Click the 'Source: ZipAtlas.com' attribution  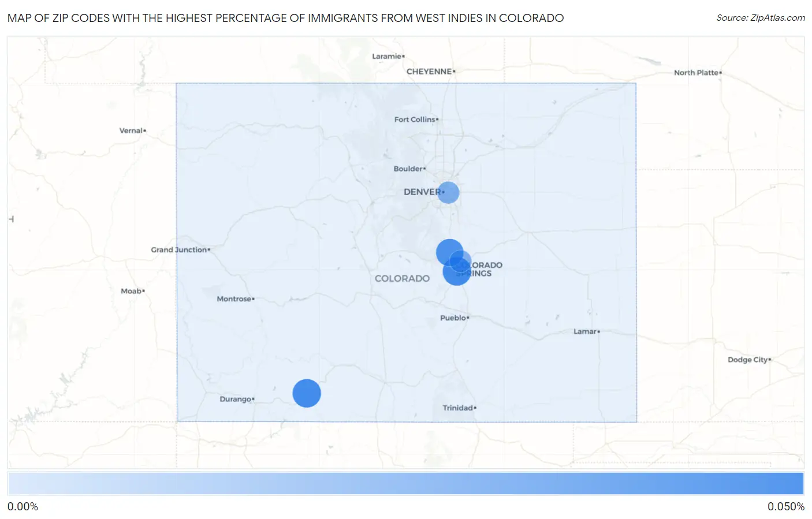coord(761,18)
